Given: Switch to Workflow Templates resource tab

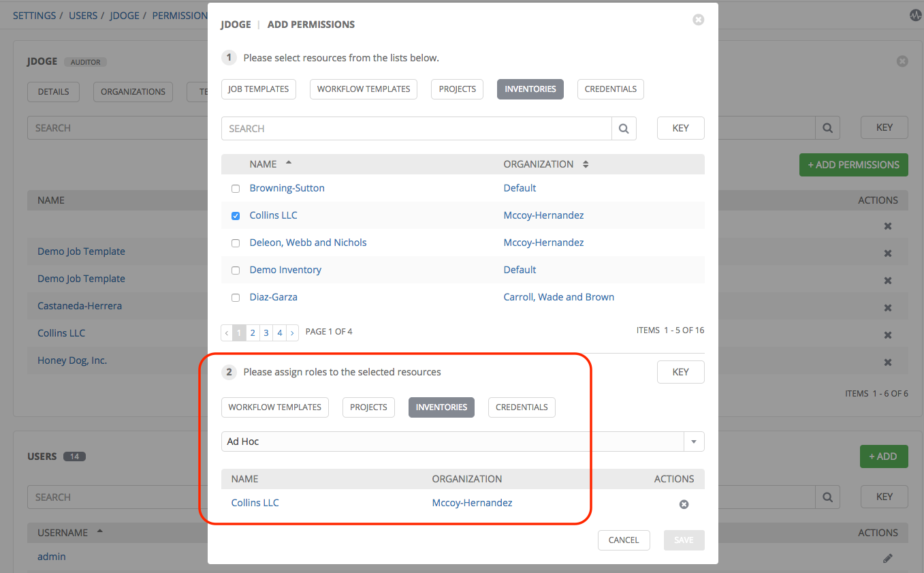Looking at the screenshot, I should tap(364, 89).
